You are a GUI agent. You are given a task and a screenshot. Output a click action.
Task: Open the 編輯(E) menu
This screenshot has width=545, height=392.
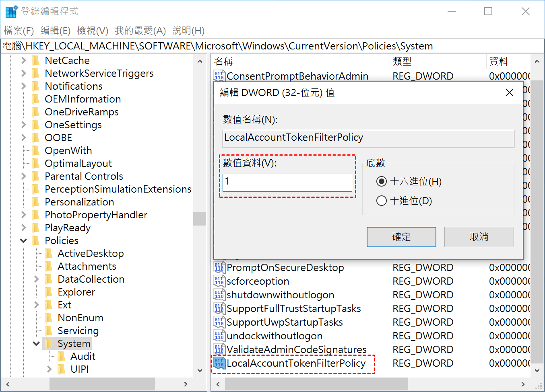pyautogui.click(x=56, y=31)
